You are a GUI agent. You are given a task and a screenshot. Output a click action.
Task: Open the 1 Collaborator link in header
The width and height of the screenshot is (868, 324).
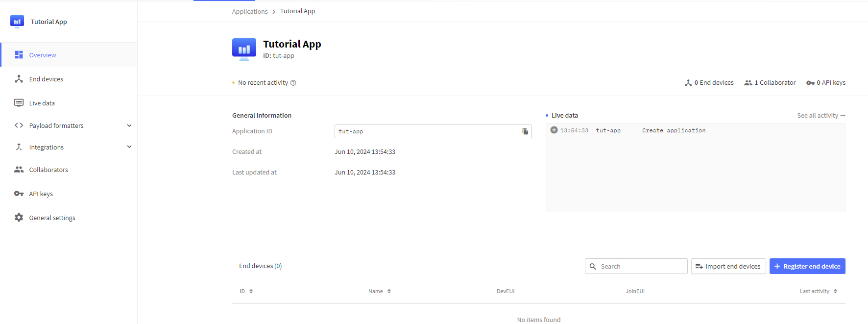pos(770,83)
